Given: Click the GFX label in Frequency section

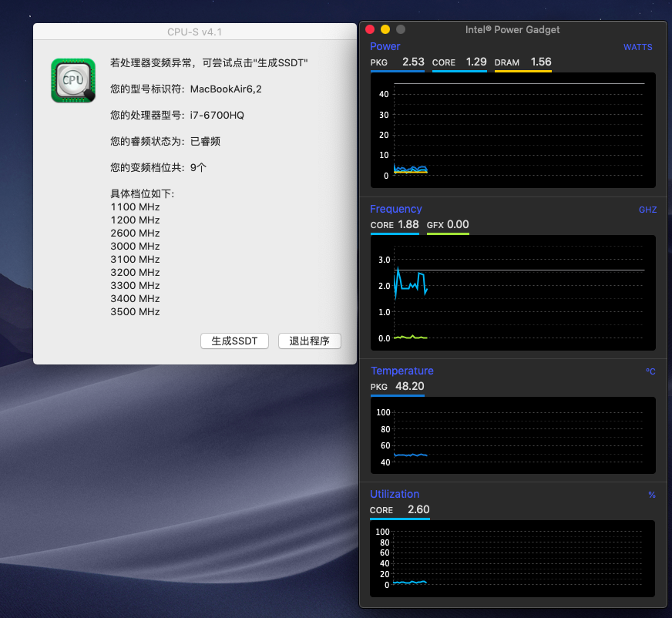Looking at the screenshot, I should pos(435,225).
